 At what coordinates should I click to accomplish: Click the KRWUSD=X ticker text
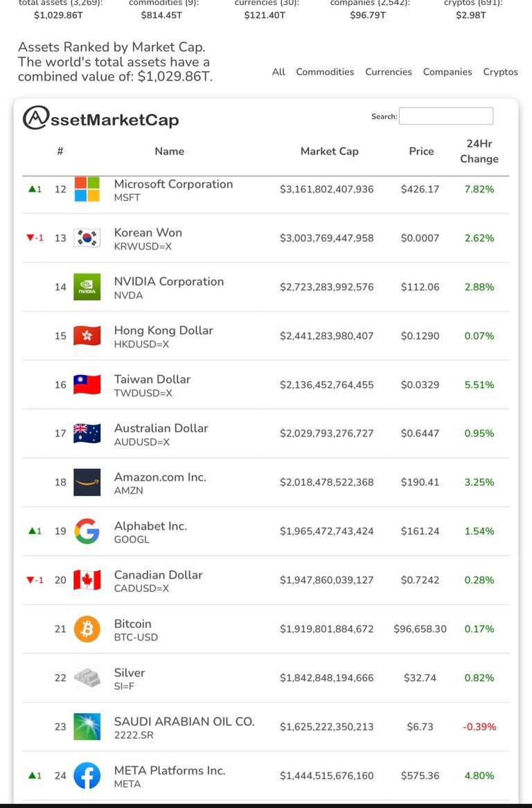coord(143,246)
